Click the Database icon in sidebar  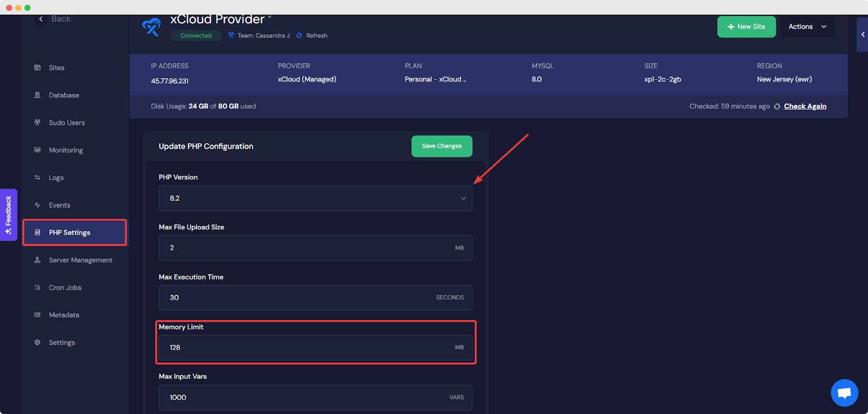37,95
